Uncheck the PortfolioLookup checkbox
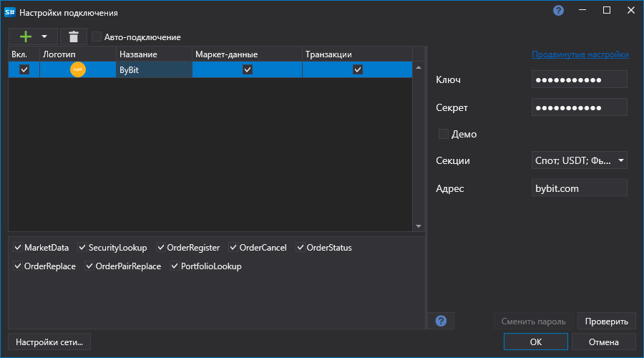The height and width of the screenshot is (358, 644). coord(174,266)
